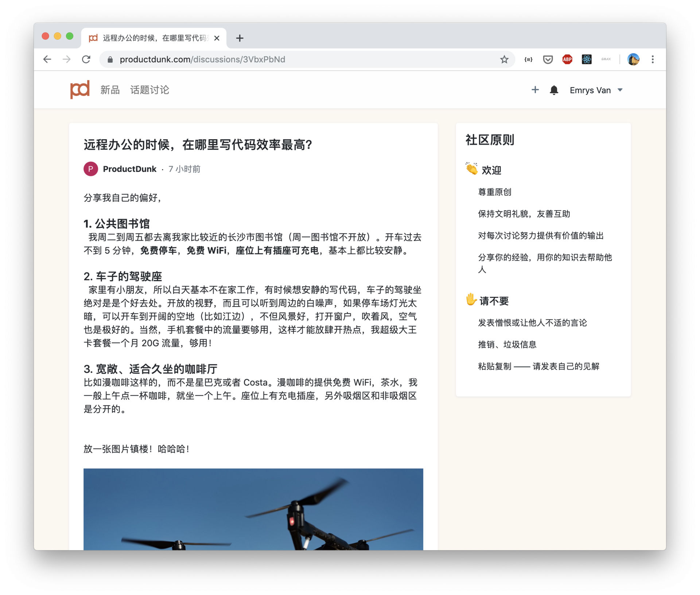Open the ProductDunk author profile link
Image resolution: width=700 pixels, height=595 pixels.
pos(129,169)
